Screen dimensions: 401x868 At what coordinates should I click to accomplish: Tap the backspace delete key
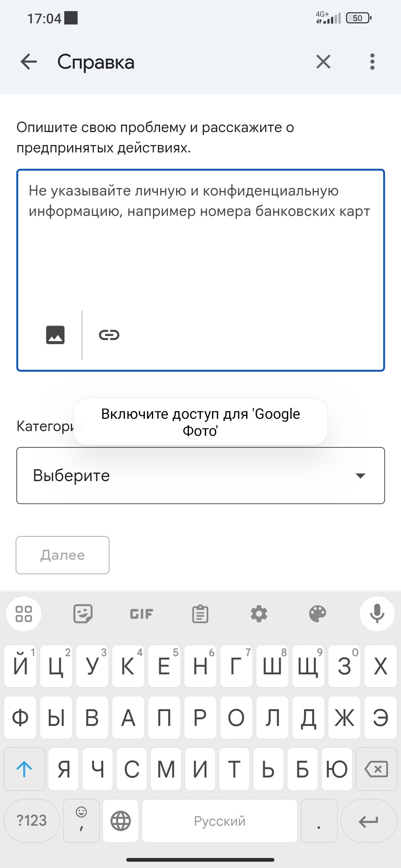point(376,769)
